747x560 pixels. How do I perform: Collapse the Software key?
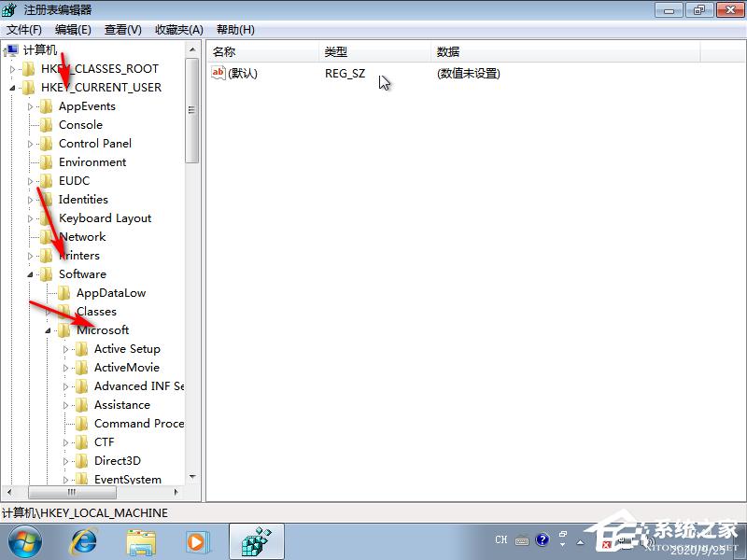coord(30,274)
